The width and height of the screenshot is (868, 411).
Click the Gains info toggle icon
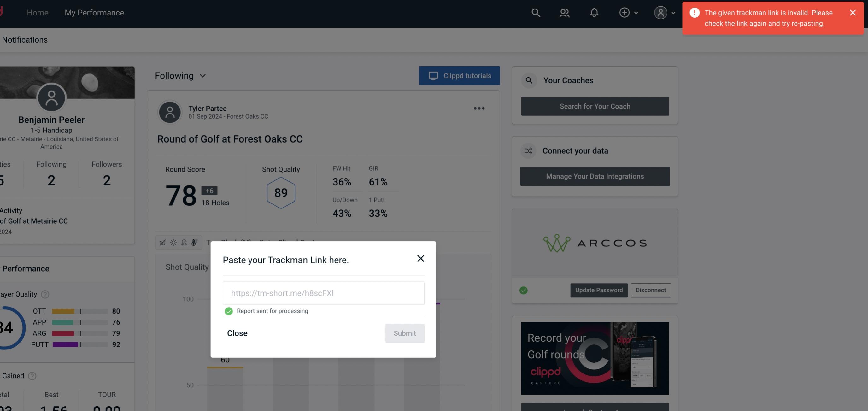pyautogui.click(x=32, y=376)
